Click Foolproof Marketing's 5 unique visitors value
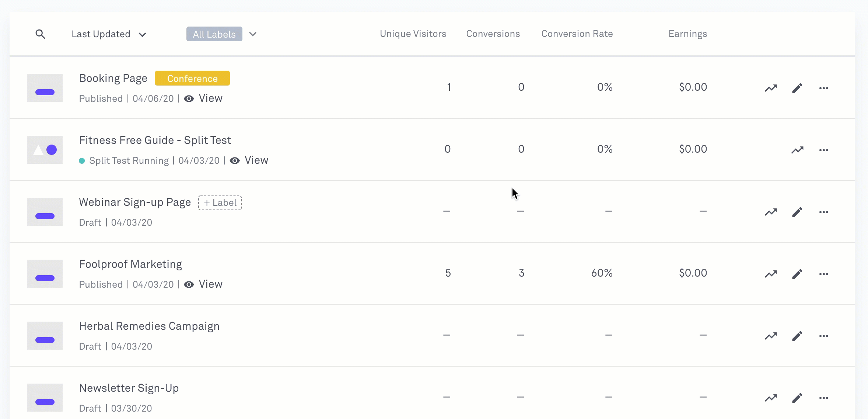868x419 pixels. coord(448,273)
